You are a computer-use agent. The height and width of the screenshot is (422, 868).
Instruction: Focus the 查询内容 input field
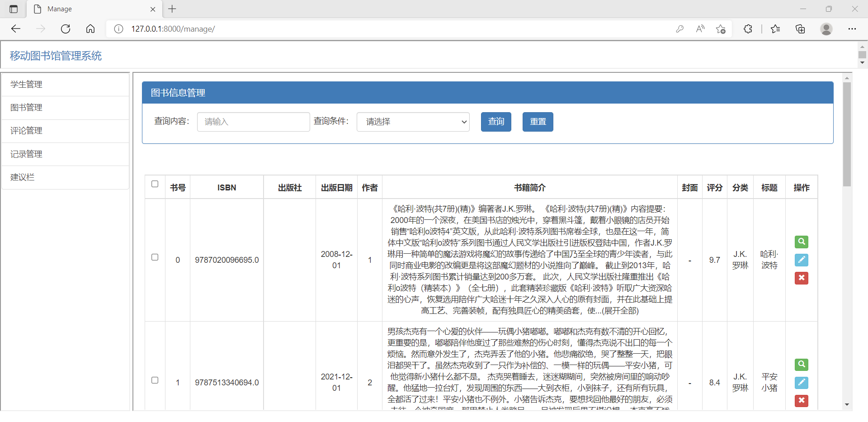pyautogui.click(x=254, y=122)
